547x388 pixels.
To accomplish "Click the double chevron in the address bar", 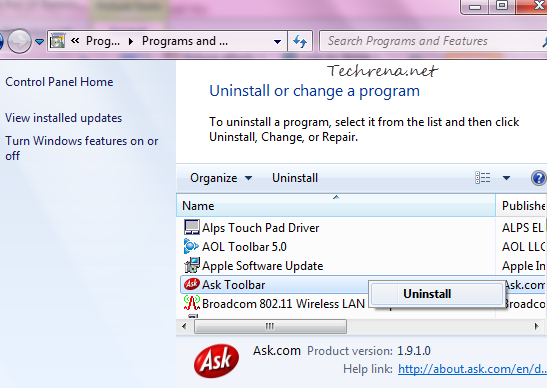I will (75, 41).
